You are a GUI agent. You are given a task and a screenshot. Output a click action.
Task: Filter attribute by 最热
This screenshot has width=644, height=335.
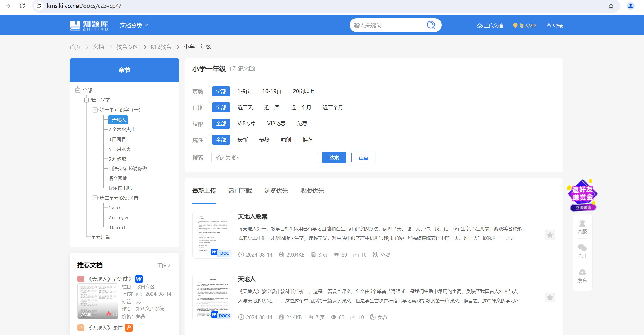tap(264, 140)
